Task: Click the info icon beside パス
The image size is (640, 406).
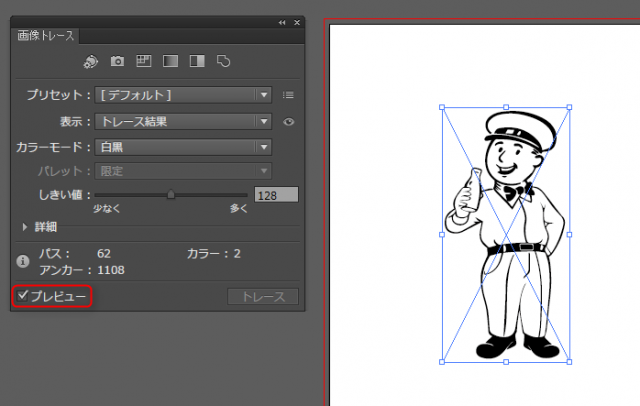Action: click(23, 261)
